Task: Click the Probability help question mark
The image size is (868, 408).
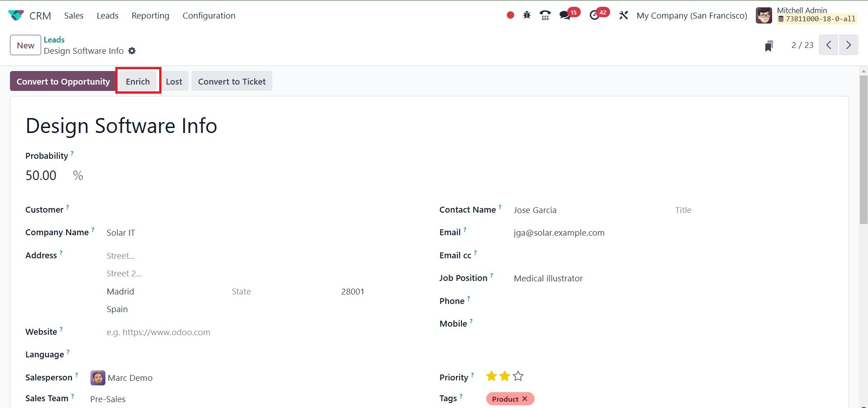Action: pyautogui.click(x=72, y=153)
